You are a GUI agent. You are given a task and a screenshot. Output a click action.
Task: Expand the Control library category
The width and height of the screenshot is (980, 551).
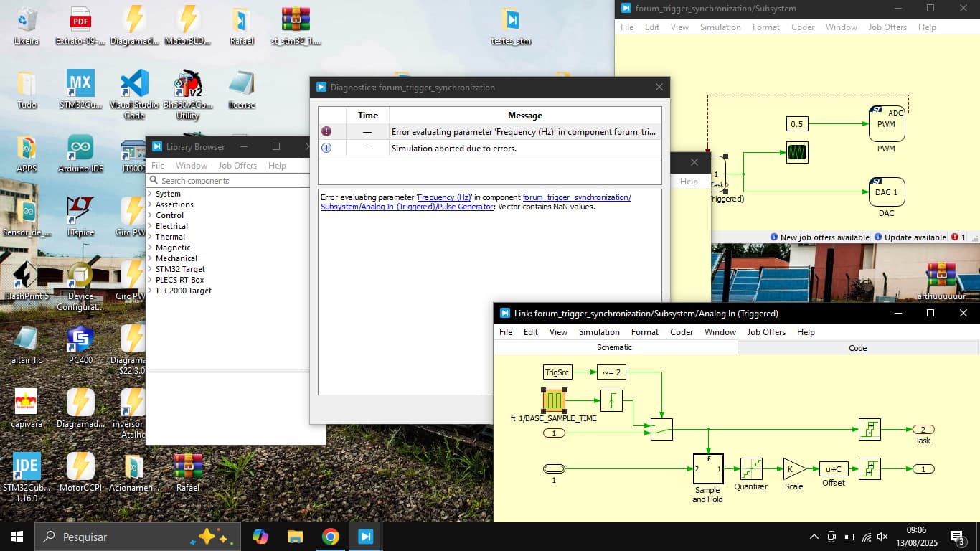(x=169, y=215)
